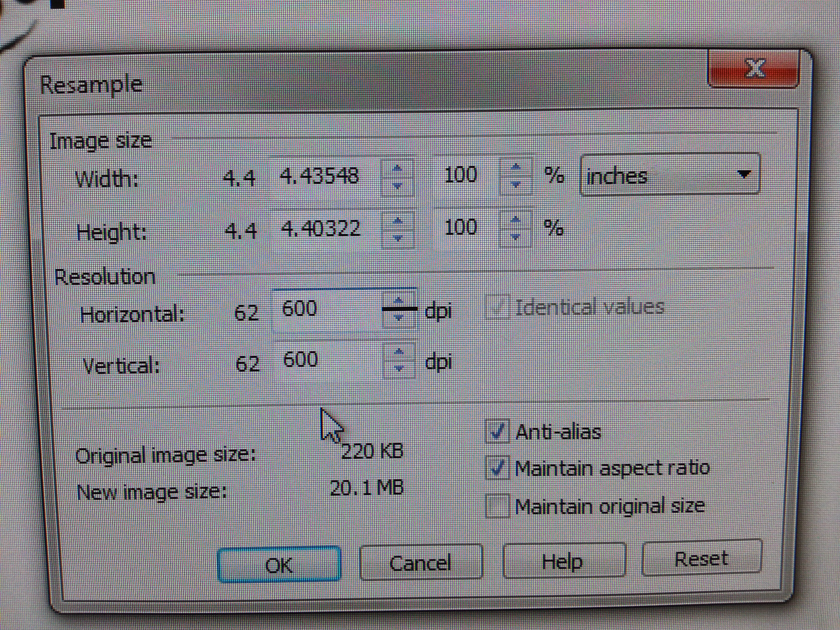This screenshot has width=840, height=630.
Task: Click width value decrease spinner arrow
Action: point(397,186)
